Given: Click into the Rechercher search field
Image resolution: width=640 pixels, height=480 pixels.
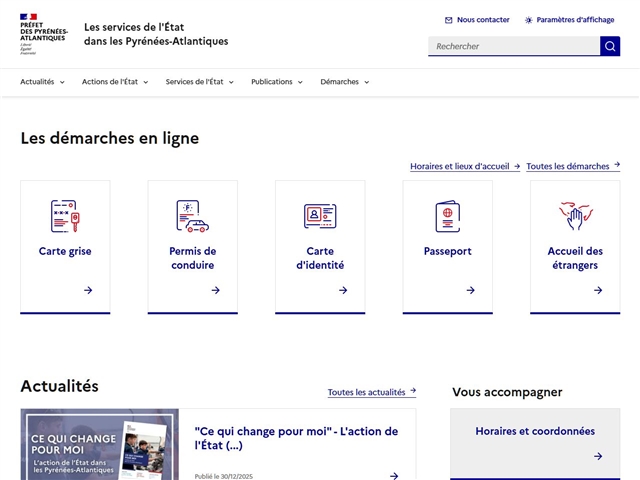Looking at the screenshot, I should tap(514, 46).
